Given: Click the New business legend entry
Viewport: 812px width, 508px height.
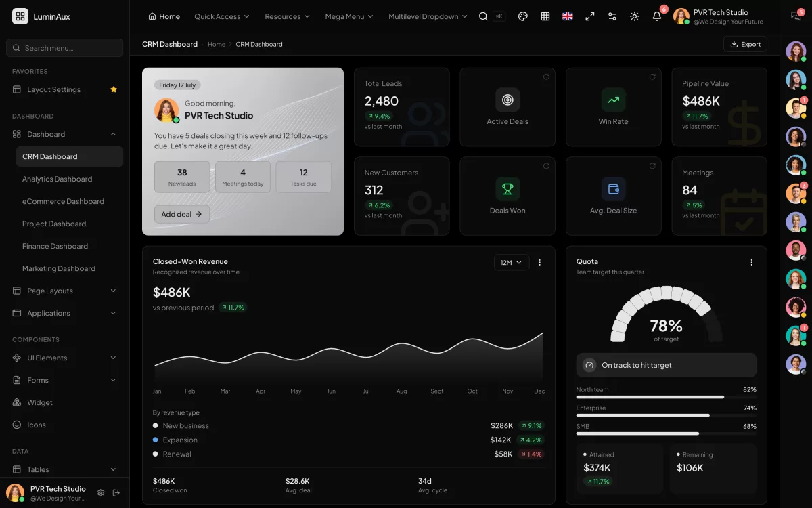Looking at the screenshot, I should [x=181, y=425].
